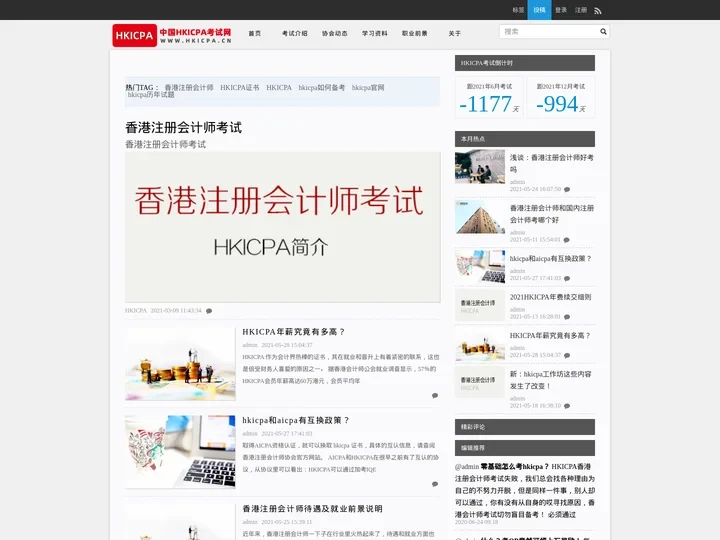Open main list title hkicpa和aicpa有互换政策？

[296, 421]
